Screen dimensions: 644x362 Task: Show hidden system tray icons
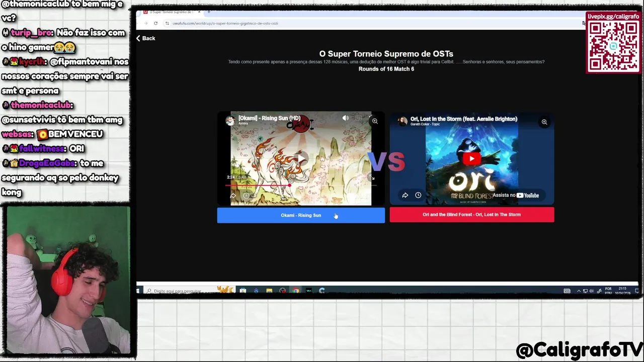coord(579,291)
